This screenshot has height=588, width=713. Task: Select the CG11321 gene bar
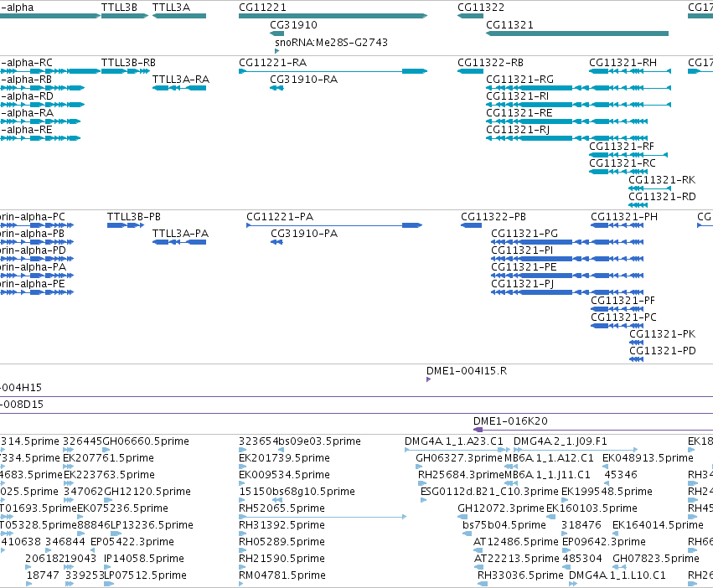[577, 34]
